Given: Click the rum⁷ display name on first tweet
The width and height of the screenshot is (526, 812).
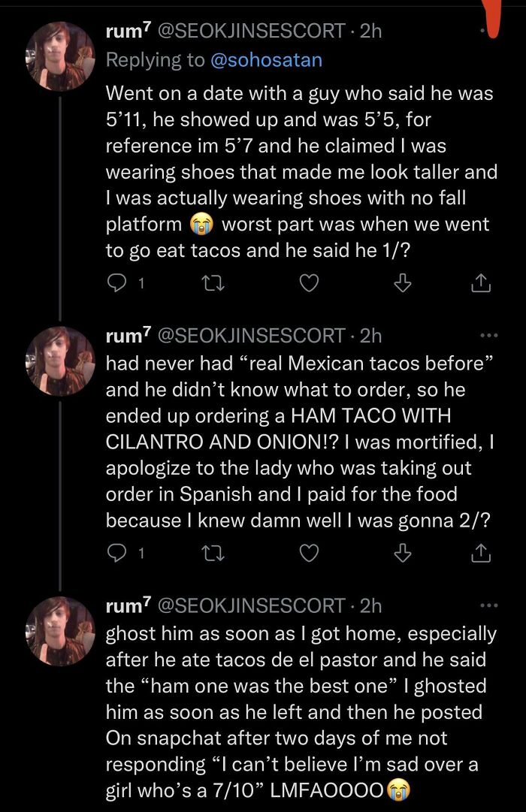Looking at the screenshot, I should click(126, 31).
